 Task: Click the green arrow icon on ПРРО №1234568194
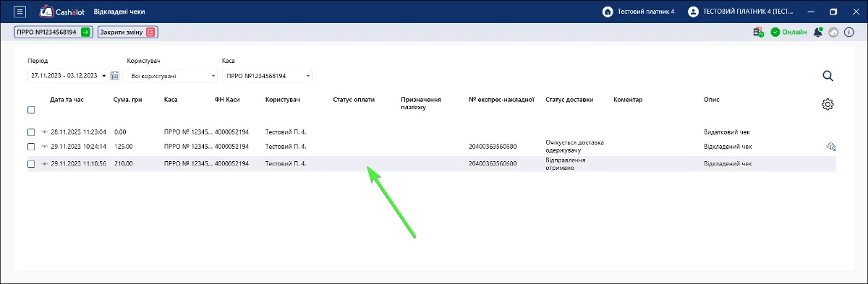(x=85, y=32)
